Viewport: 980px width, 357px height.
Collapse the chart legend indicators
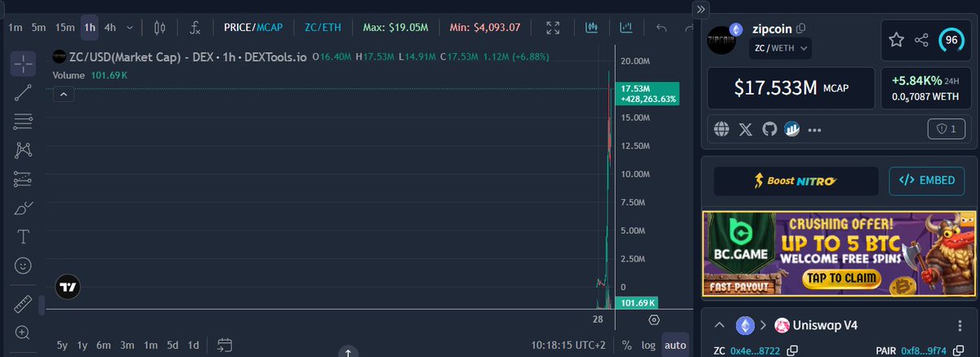65,95
